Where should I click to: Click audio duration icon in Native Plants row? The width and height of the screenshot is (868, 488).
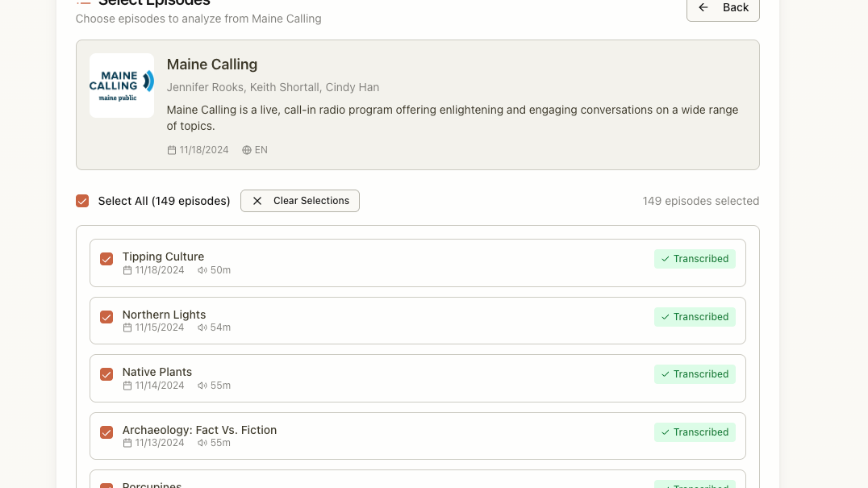click(202, 386)
